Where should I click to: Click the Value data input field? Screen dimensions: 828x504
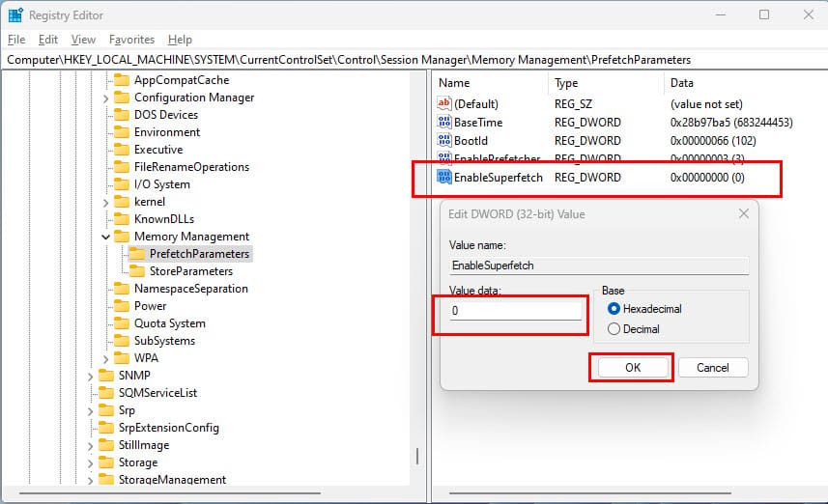click(x=516, y=311)
